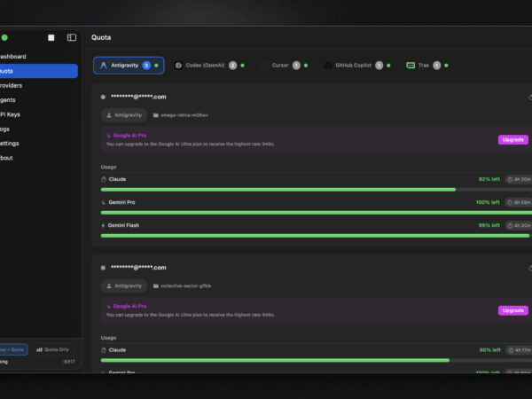532x399 pixels.
Task: Click the Trae provider icon
Action: coord(411,66)
